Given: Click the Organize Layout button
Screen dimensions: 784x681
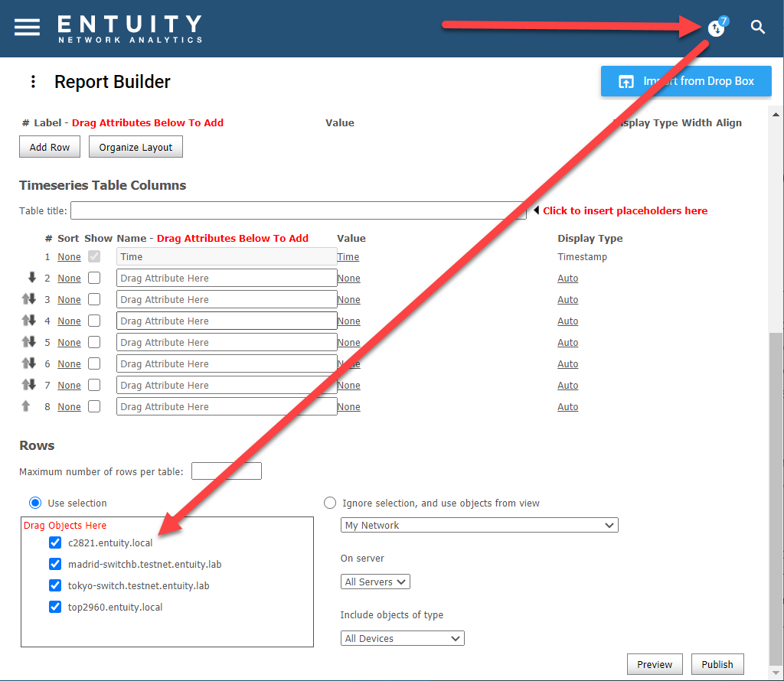Looking at the screenshot, I should (136, 146).
